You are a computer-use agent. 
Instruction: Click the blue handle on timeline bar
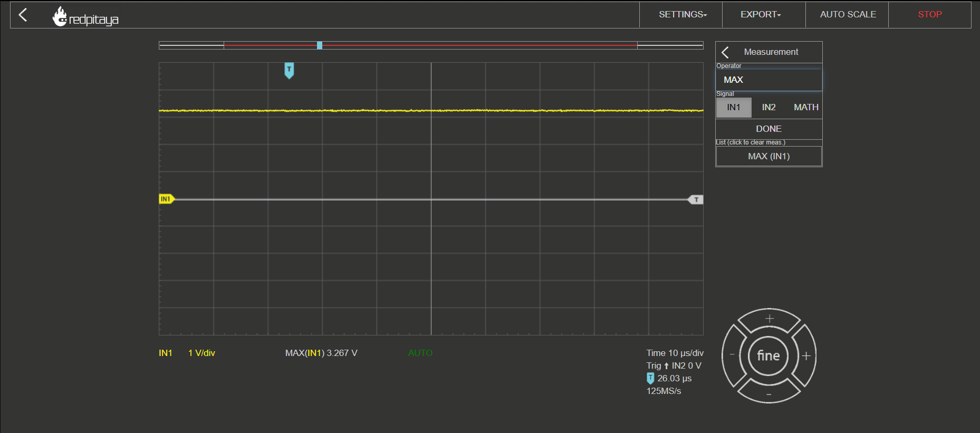[x=320, y=45]
